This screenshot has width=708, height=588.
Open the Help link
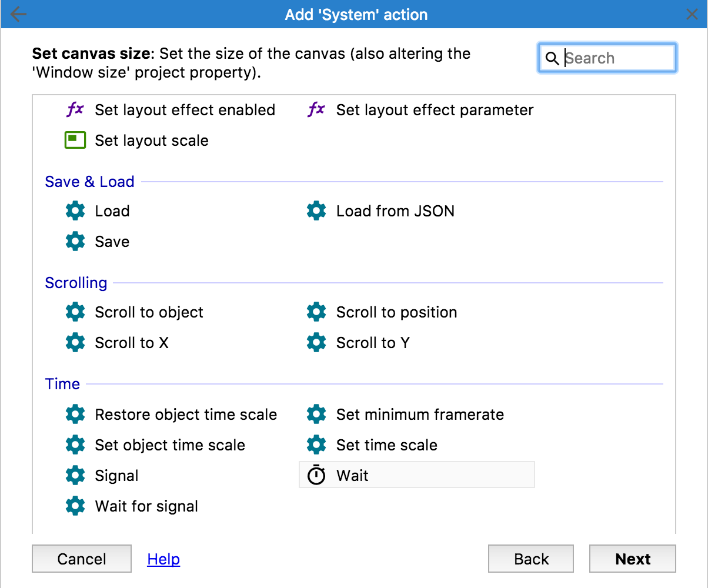[163, 559]
